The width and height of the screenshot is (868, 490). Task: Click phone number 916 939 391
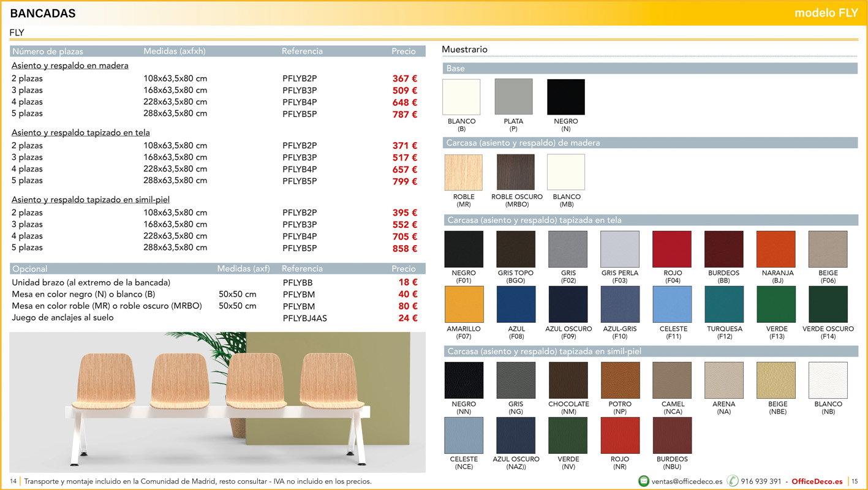coord(761,481)
